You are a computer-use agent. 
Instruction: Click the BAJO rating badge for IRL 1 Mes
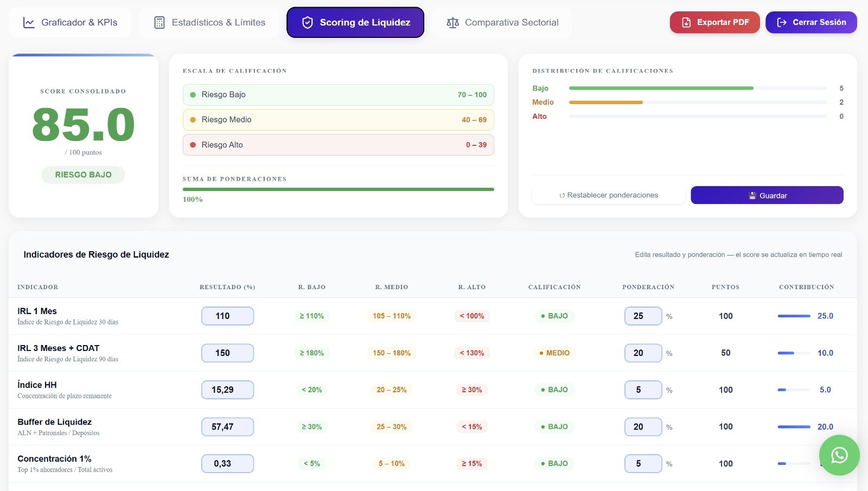554,316
